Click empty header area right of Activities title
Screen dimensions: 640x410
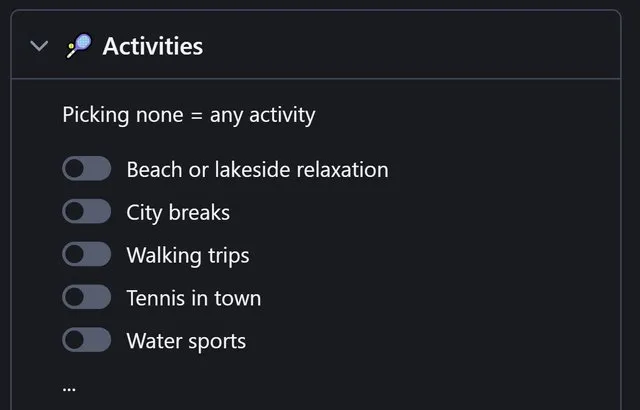pyautogui.click(x=408, y=46)
